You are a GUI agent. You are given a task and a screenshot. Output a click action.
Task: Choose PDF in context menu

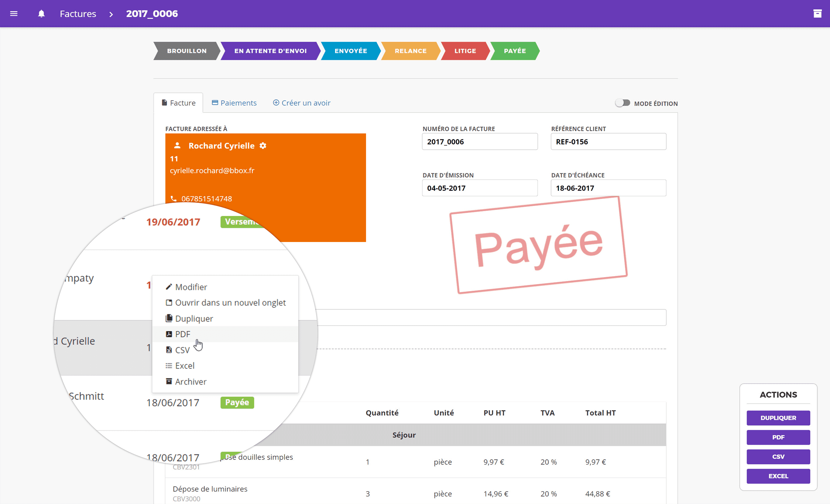tap(225, 334)
